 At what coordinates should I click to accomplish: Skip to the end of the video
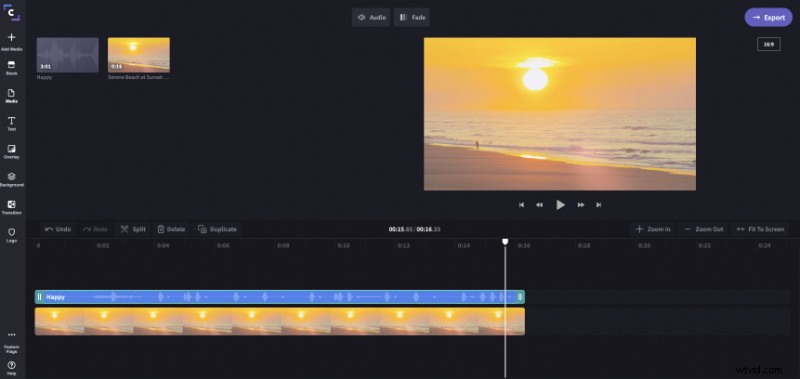click(x=598, y=205)
